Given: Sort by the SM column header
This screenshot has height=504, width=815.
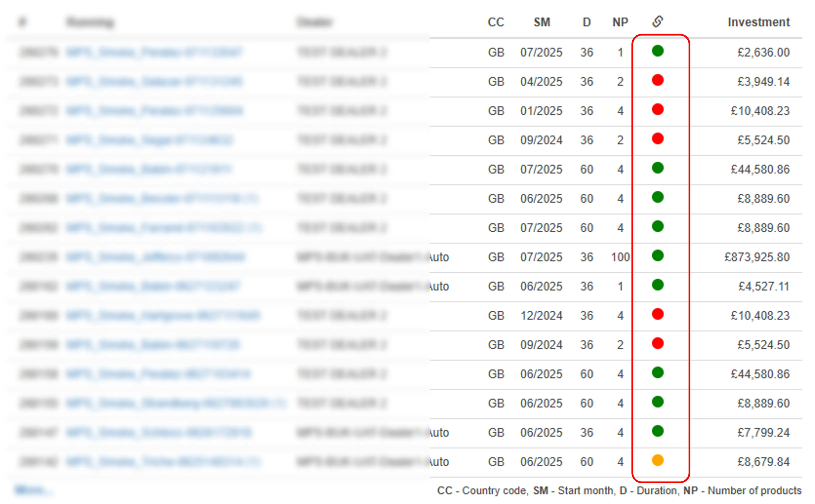Looking at the screenshot, I should pos(541,22).
